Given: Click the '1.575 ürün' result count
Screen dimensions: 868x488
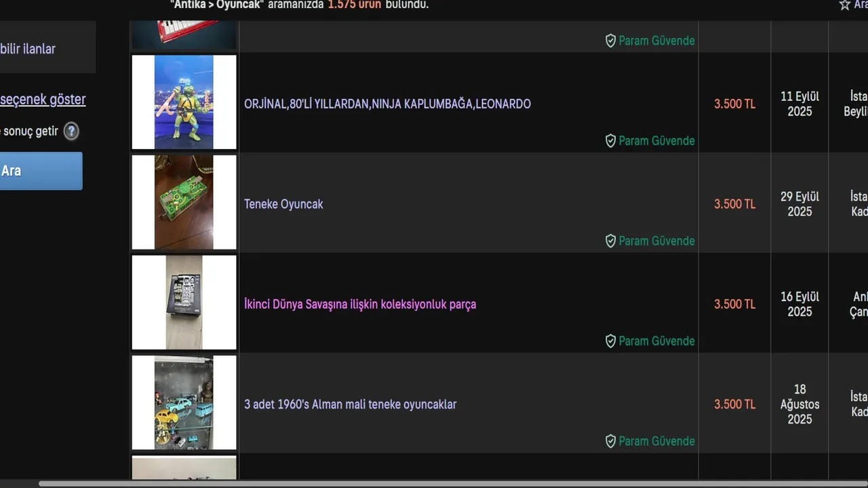Looking at the screenshot, I should 355,5.
